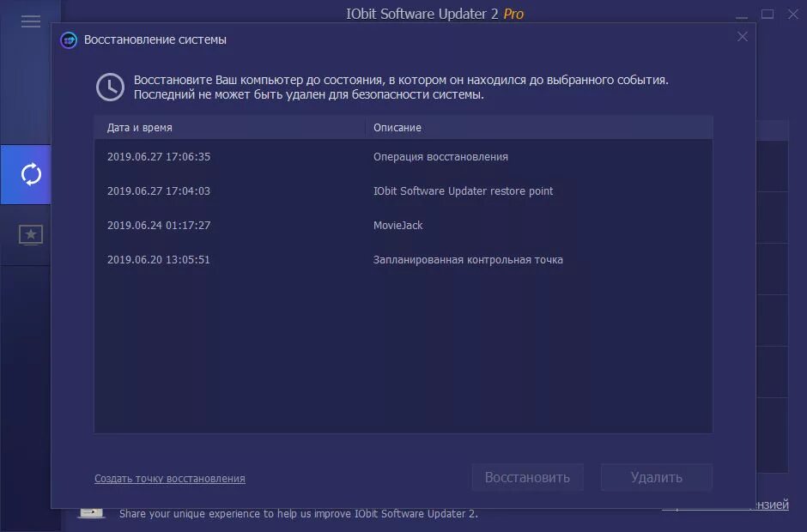This screenshot has height=532, width=807.
Task: Click the MovieJack description
Action: (x=397, y=226)
